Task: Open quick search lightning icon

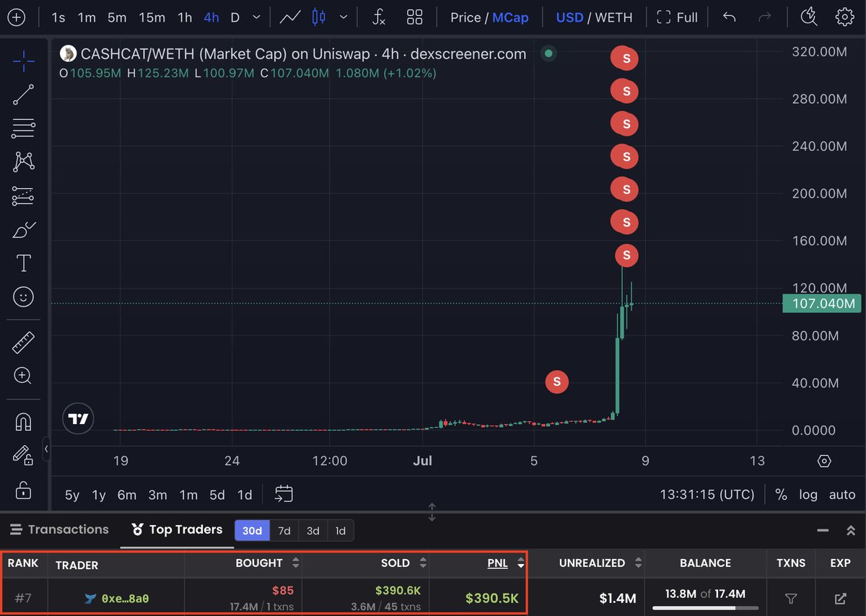Action: click(x=810, y=17)
